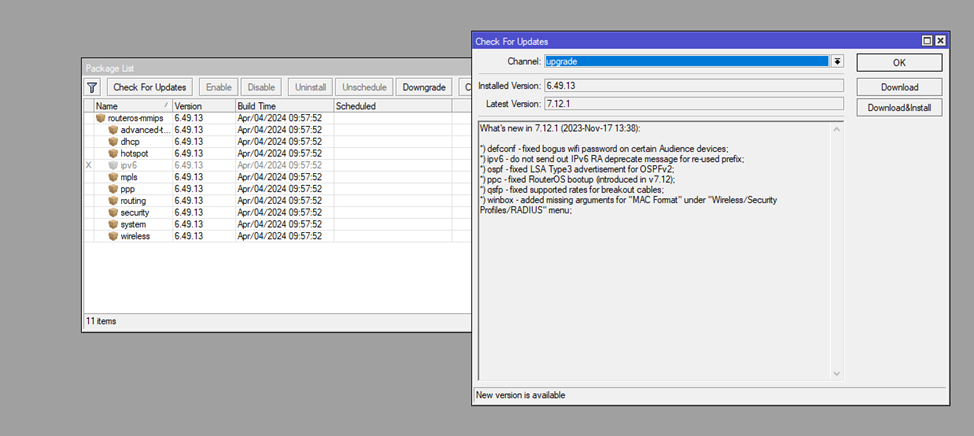Viewport: 974px width, 436px height.
Task: Click the system package box icon
Action: pos(113,224)
